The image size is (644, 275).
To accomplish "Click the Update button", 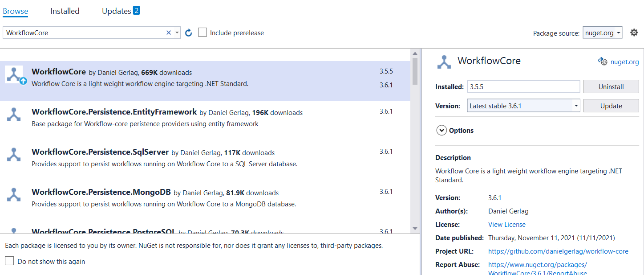I will [x=611, y=106].
